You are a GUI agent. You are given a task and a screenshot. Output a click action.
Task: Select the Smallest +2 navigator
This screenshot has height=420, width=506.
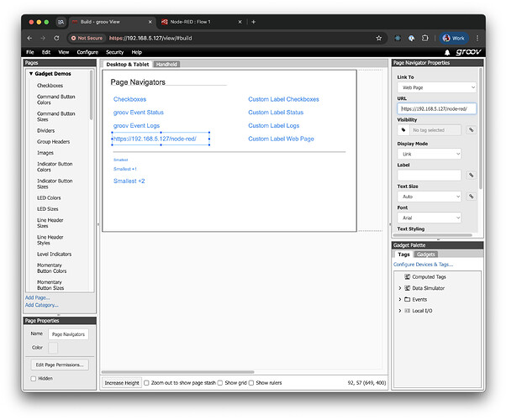pyautogui.click(x=129, y=181)
